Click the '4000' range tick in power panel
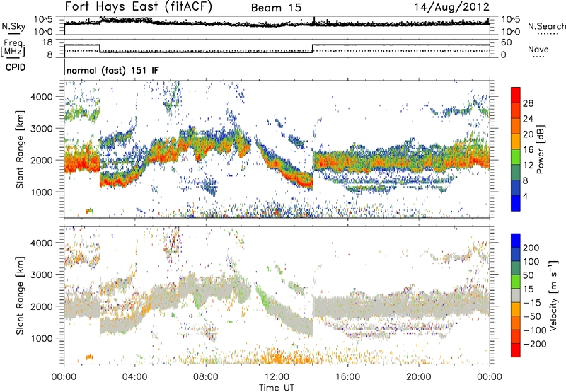 point(42,97)
